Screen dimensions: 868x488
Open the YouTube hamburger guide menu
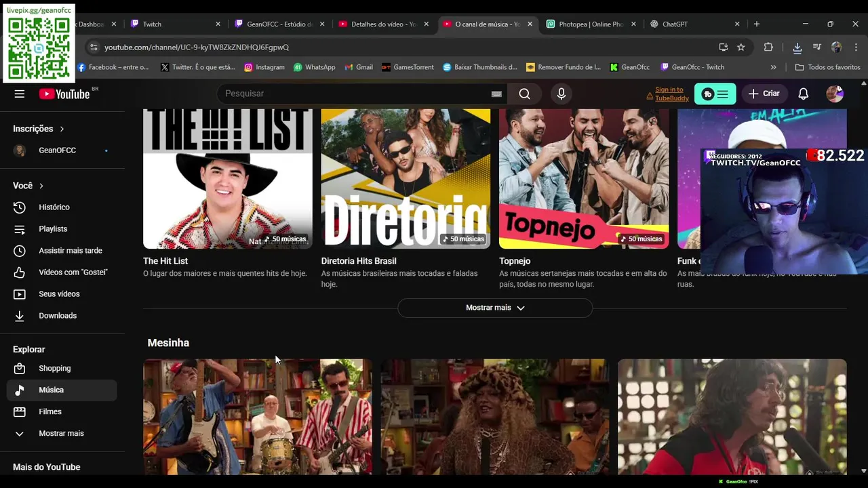point(19,94)
